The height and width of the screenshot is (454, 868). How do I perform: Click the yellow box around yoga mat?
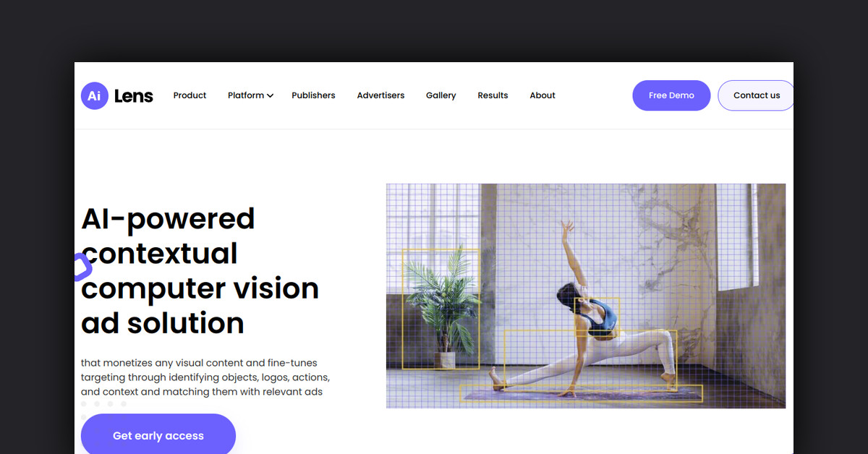tap(582, 393)
